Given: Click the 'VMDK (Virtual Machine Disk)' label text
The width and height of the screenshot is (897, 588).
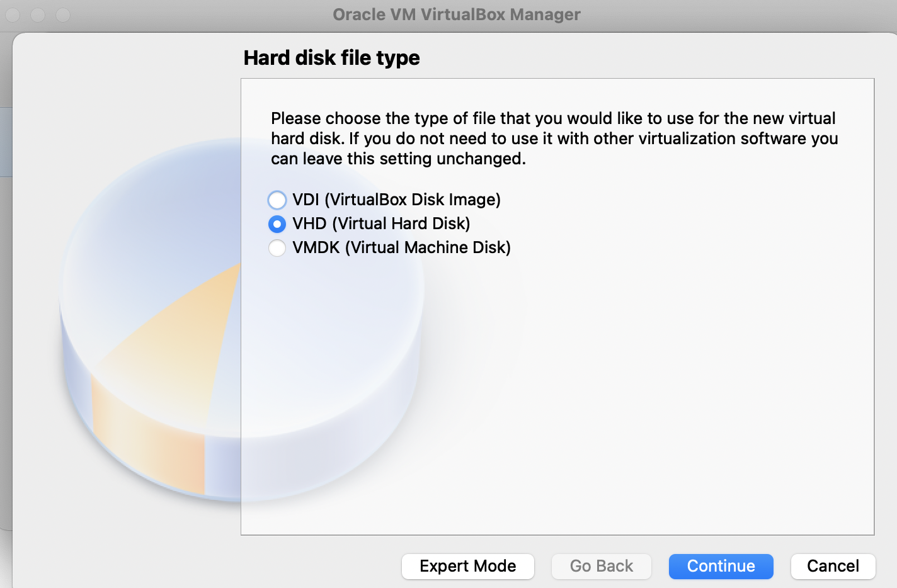Looking at the screenshot, I should [x=401, y=248].
